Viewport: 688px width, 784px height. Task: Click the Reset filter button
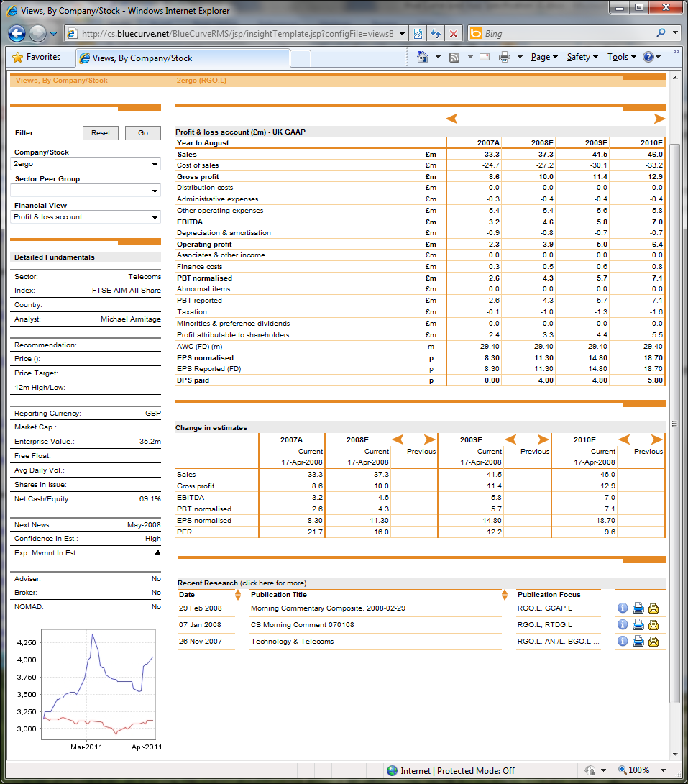coord(101,133)
